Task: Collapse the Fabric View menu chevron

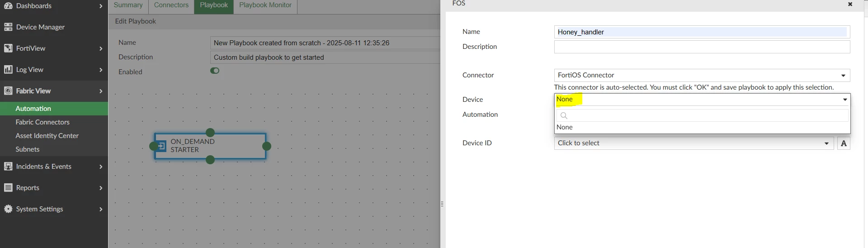Action: [101, 91]
